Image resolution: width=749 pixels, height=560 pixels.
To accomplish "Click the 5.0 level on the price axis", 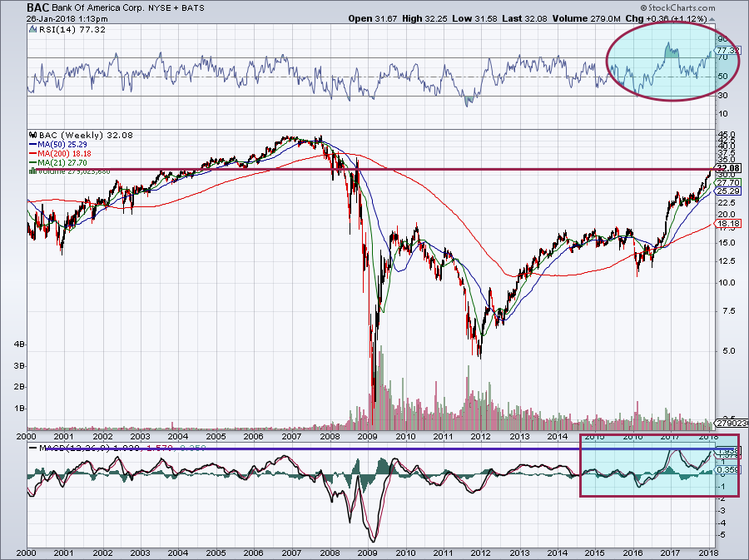I will [x=729, y=351].
